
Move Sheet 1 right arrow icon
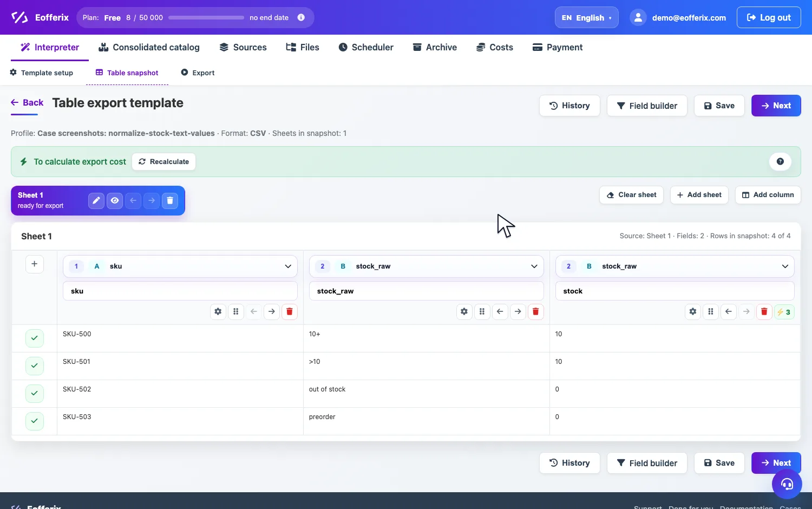(152, 200)
